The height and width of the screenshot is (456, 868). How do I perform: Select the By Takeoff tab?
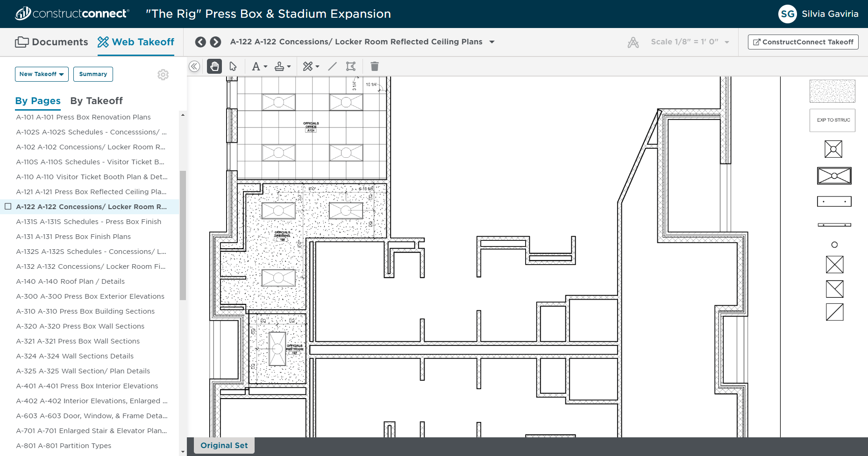tap(96, 101)
